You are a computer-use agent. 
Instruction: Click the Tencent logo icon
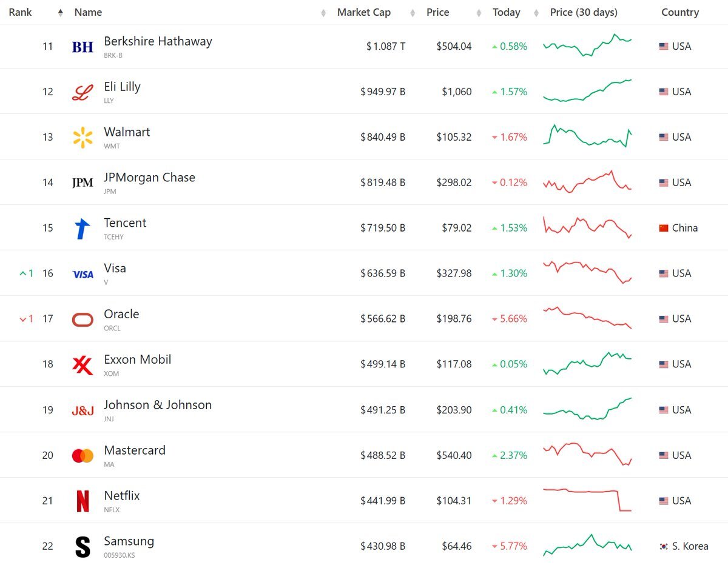point(83,229)
